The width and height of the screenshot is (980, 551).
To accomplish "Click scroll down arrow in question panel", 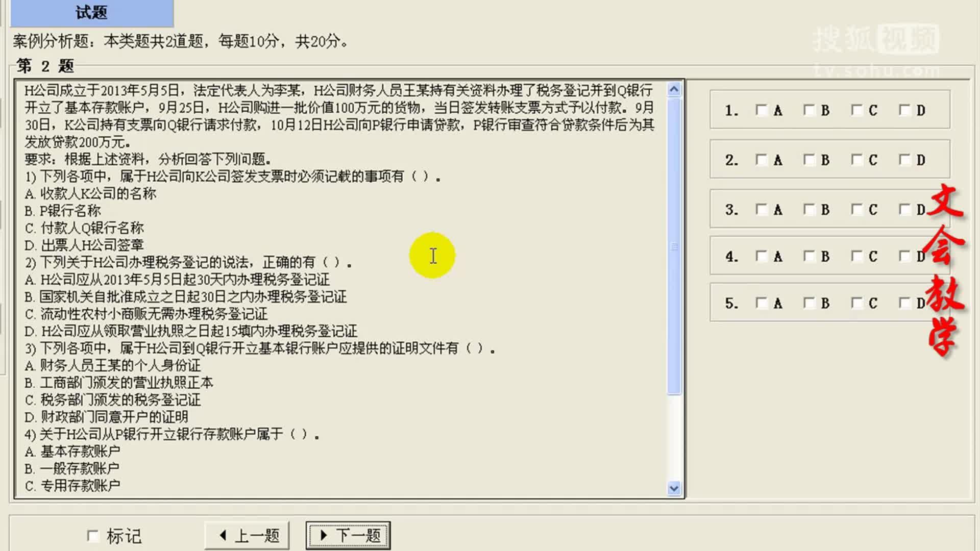I will click(674, 488).
